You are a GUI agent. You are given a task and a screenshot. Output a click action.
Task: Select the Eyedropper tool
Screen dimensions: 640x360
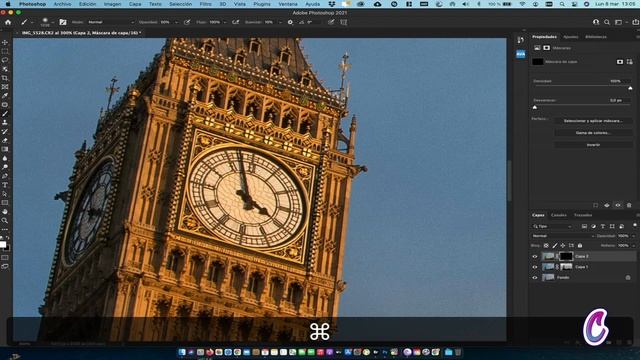tap(5, 96)
